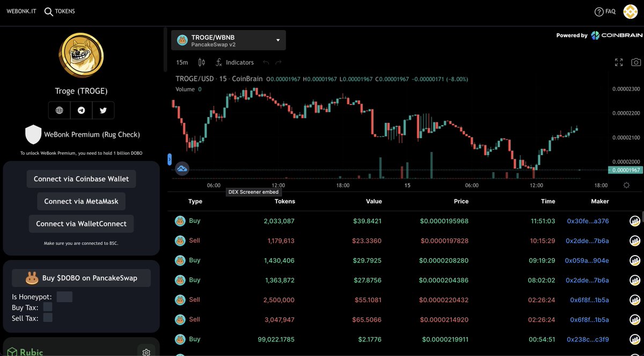Click the WeBonk Premium shield icon
The height and width of the screenshot is (356, 644).
tap(33, 134)
